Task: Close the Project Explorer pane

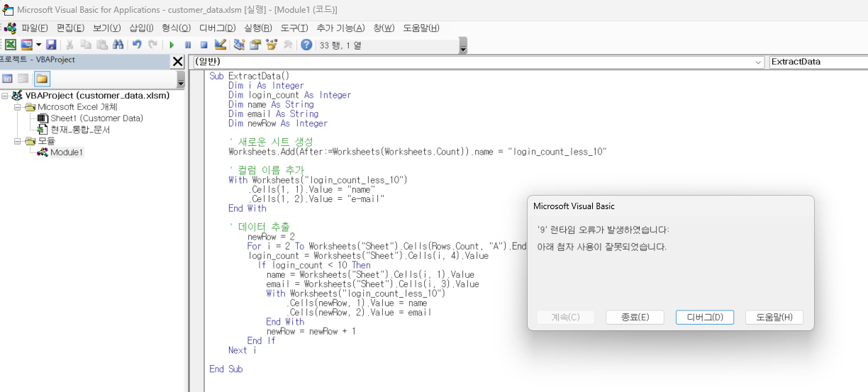Action: [178, 62]
